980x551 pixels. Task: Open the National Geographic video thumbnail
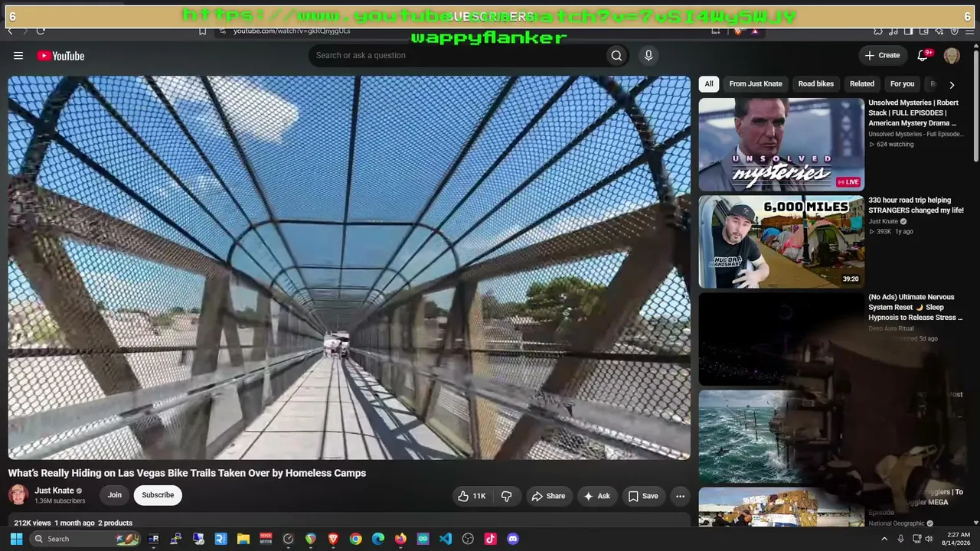[x=781, y=507]
